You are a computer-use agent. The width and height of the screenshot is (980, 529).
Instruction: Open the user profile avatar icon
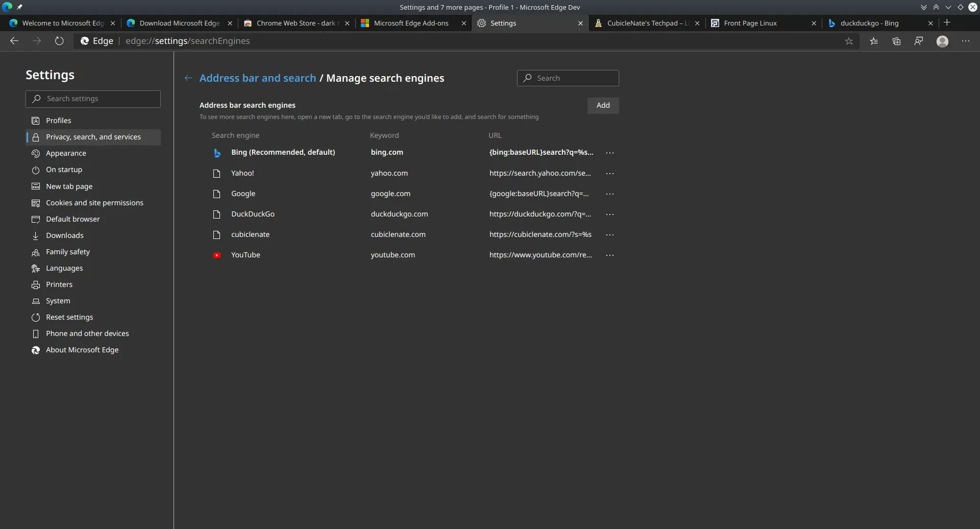[942, 41]
